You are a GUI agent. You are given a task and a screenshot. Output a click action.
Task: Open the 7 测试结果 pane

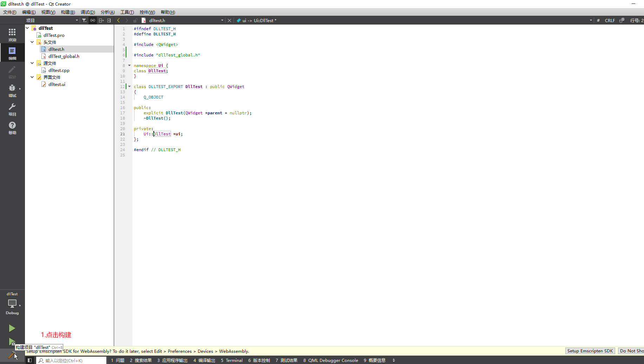point(287,360)
